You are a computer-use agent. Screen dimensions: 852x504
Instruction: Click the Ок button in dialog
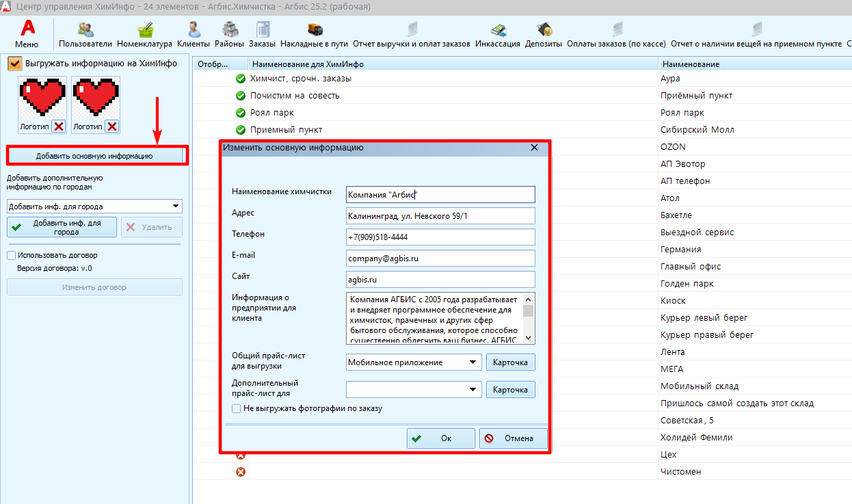click(x=440, y=438)
